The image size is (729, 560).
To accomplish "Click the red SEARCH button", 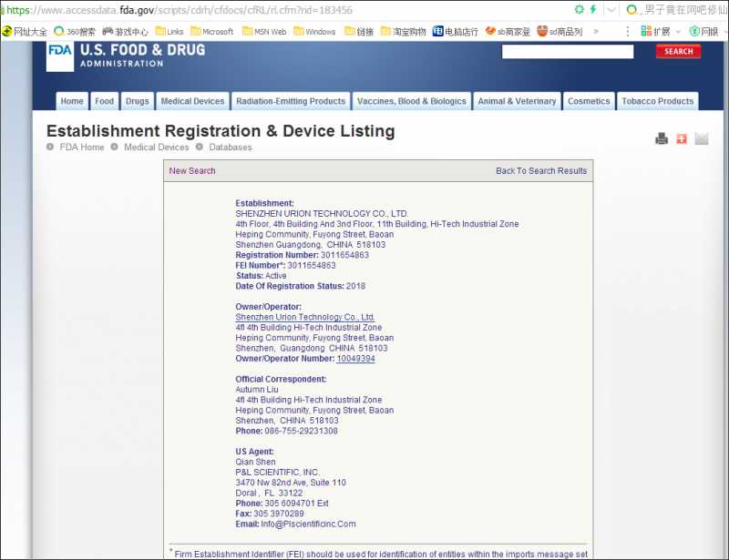I will click(x=678, y=52).
